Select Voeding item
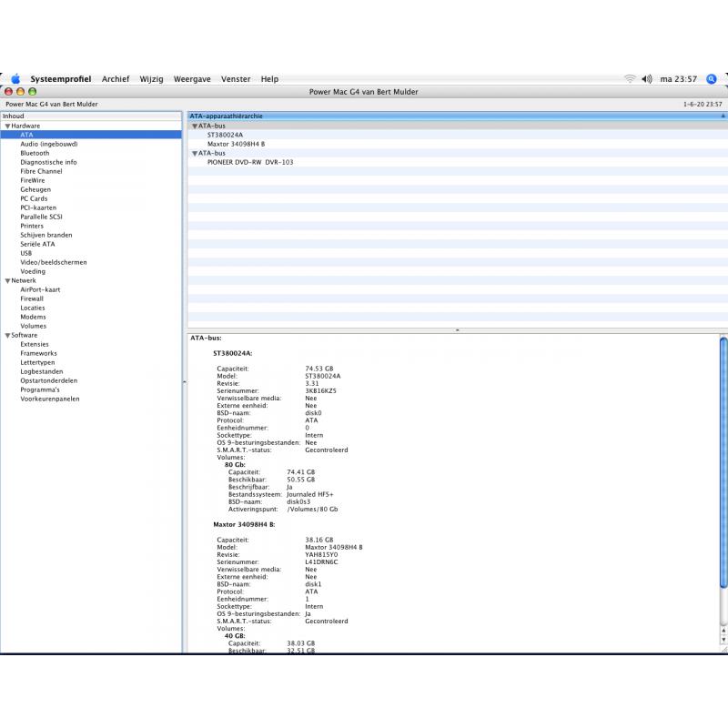The height and width of the screenshot is (728, 728). coord(33,271)
